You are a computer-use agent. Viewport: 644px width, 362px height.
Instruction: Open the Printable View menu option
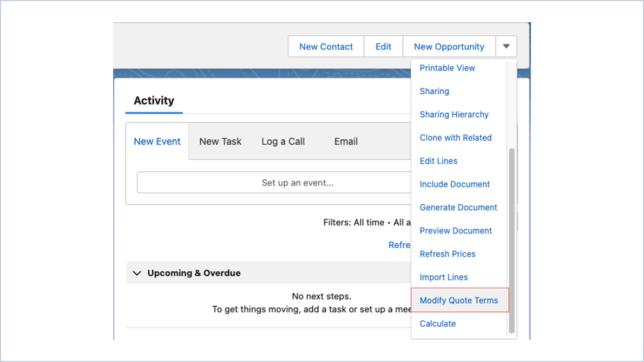click(447, 68)
